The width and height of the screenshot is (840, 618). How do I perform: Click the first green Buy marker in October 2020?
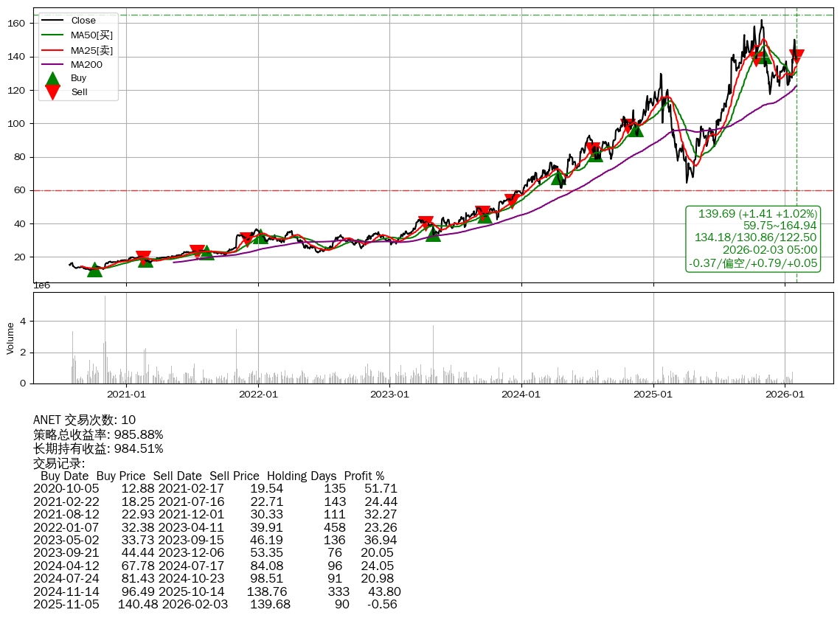pos(94,270)
